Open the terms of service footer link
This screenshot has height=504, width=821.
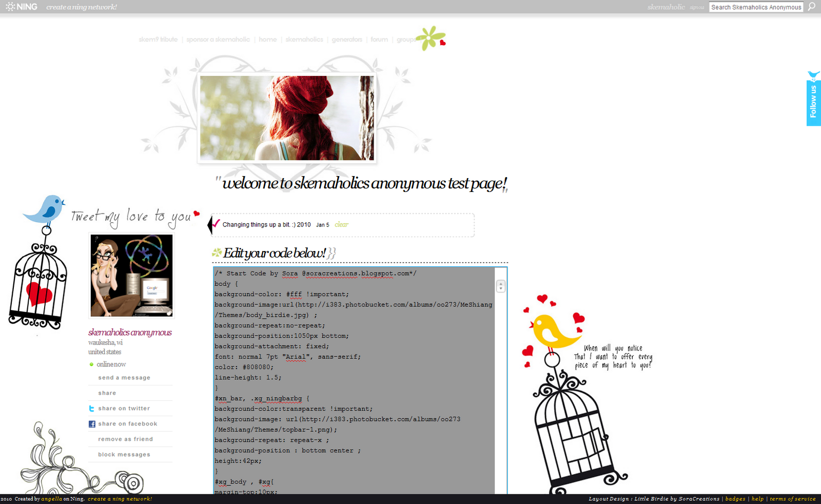point(792,499)
